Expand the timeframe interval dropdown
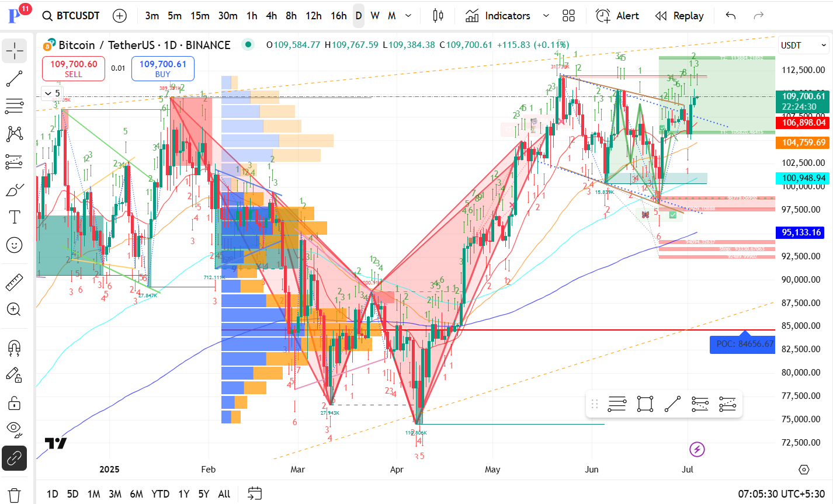Viewport: 833px width, 504px height. coord(408,16)
